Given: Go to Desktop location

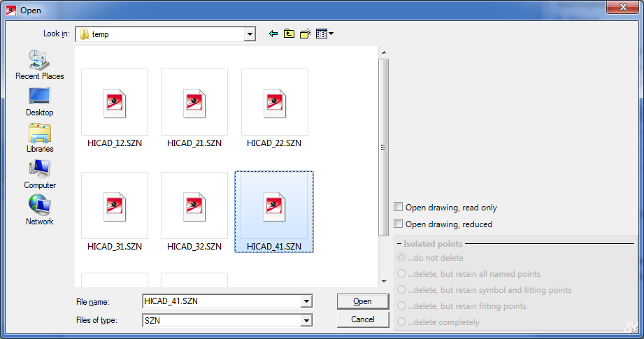Looking at the screenshot, I should (x=39, y=102).
